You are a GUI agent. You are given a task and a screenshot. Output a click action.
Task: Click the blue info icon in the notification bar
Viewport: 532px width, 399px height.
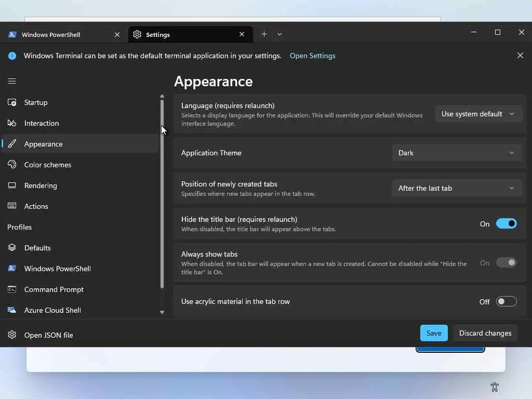[x=12, y=56]
